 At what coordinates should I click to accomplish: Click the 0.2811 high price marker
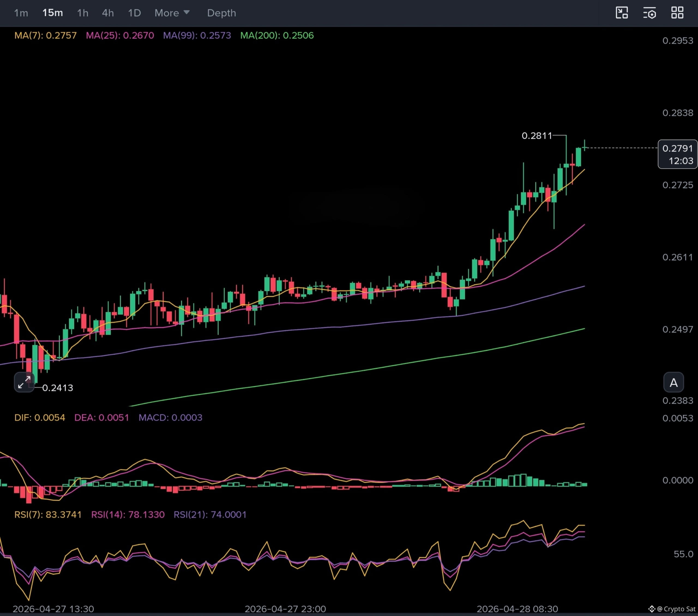point(537,136)
